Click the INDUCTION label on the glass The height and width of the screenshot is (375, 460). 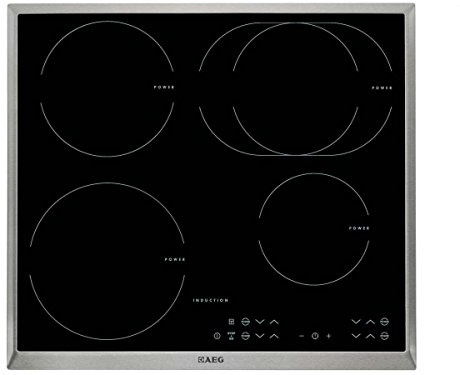point(211,300)
